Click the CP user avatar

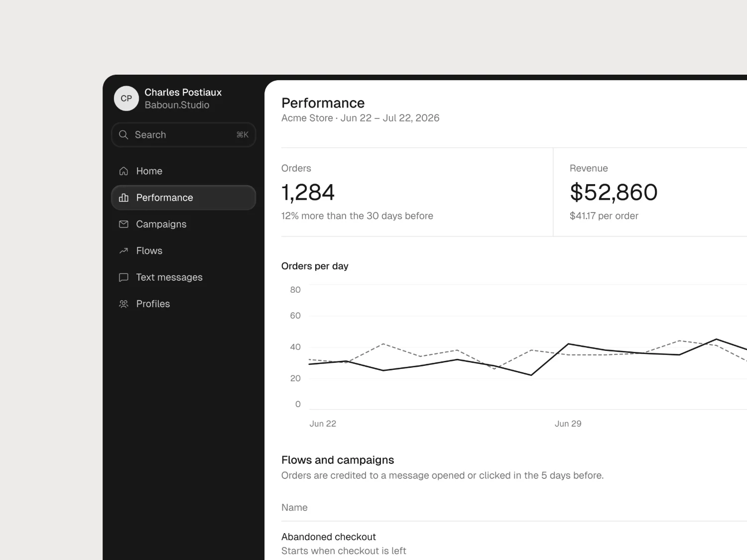tap(126, 99)
